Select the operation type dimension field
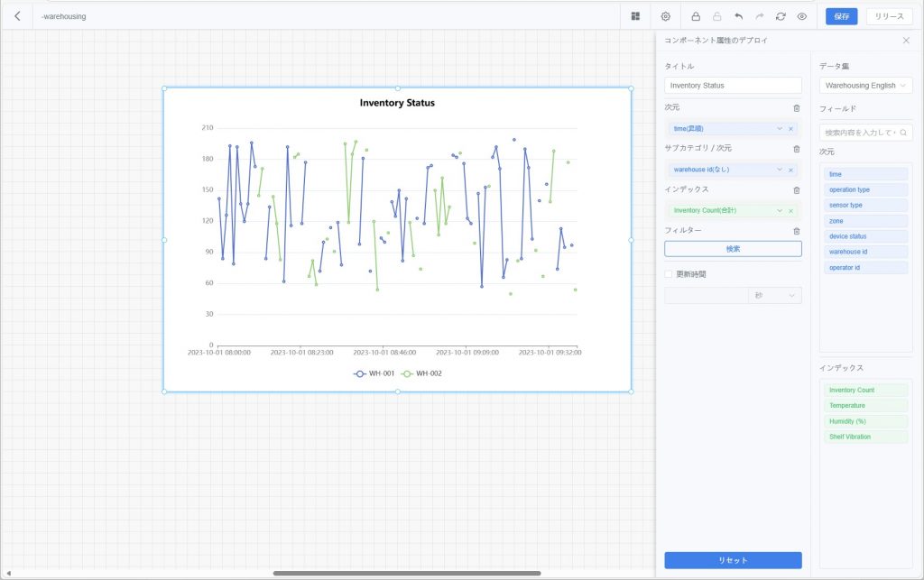 (849, 190)
